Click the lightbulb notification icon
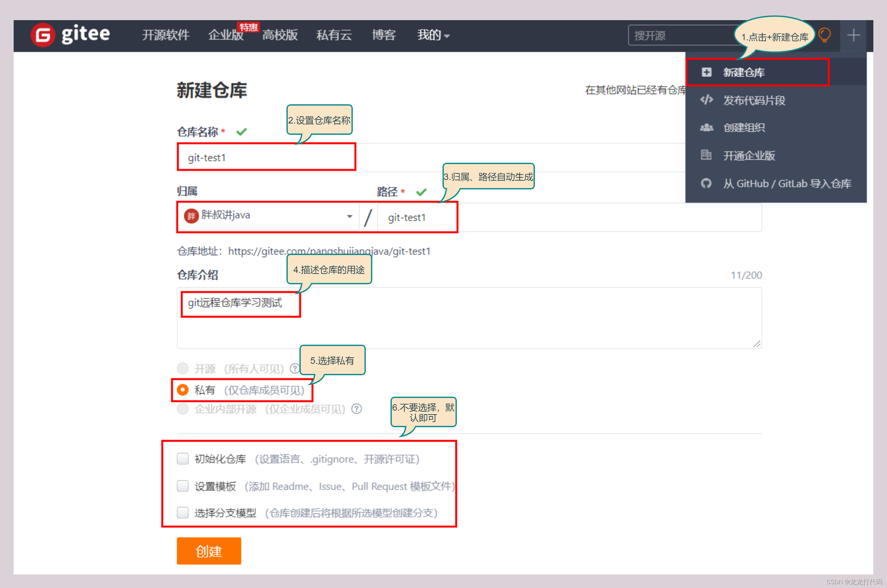Viewport: 887px width, 588px height. [x=824, y=35]
